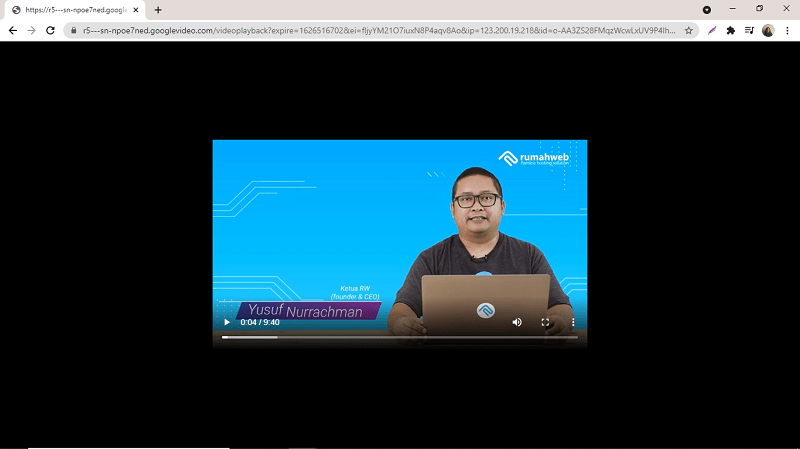The width and height of the screenshot is (800, 449).
Task: Minimize the Chrome window
Action: tap(733, 9)
